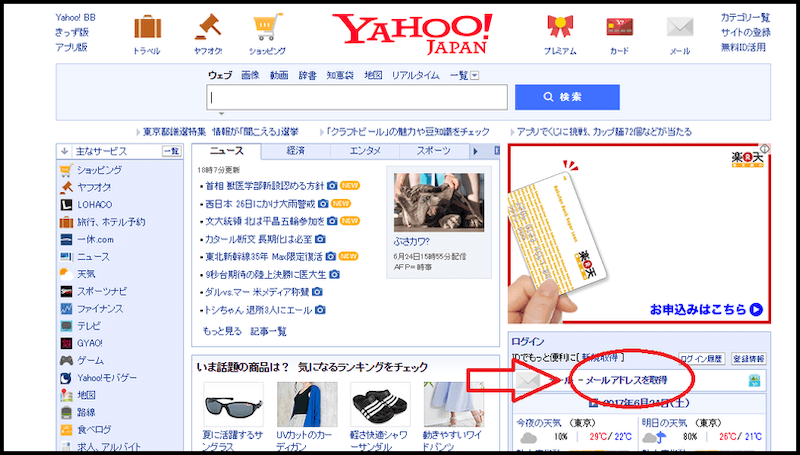Viewport: 800px width, 455px height.
Task: Click the メールアドレスを取得 link
Action: (x=626, y=380)
